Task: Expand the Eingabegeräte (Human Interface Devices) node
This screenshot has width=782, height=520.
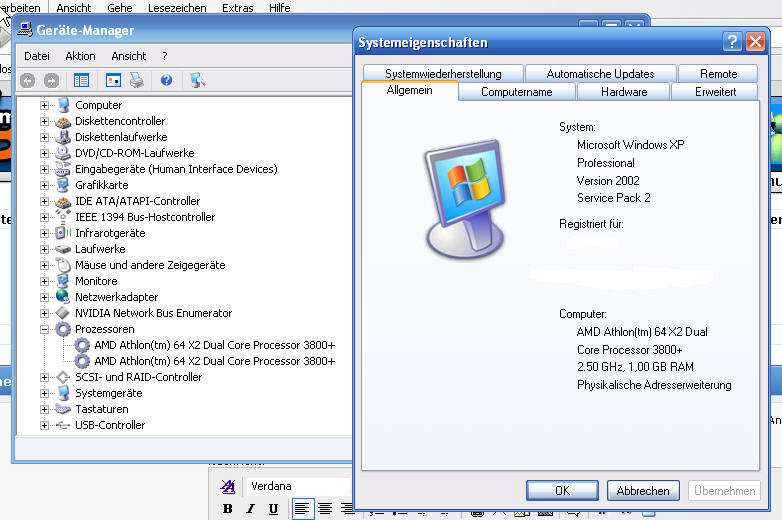Action: tap(44, 169)
